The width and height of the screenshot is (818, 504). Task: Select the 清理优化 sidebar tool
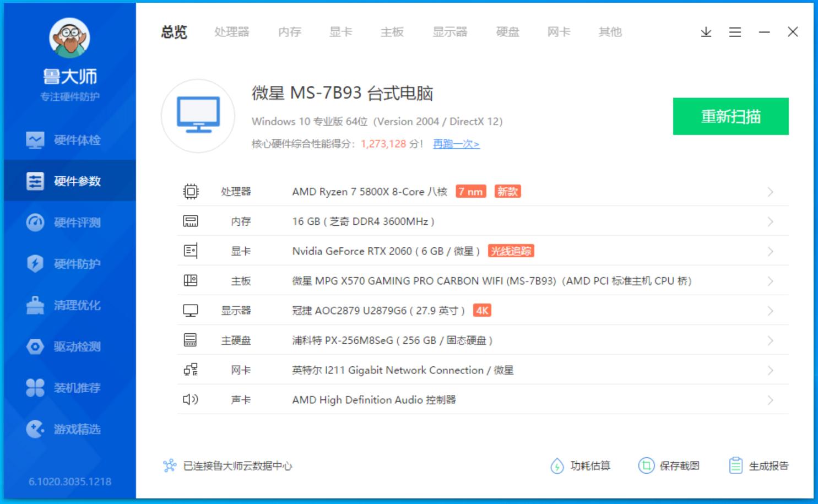click(63, 305)
